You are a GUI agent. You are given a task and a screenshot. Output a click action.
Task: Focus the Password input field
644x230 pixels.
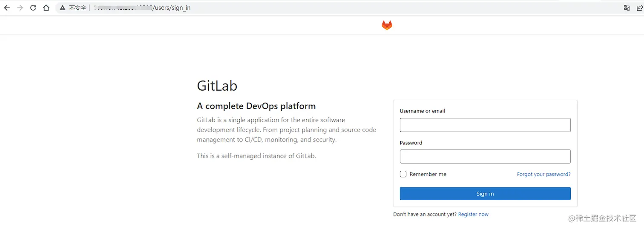[485, 156]
